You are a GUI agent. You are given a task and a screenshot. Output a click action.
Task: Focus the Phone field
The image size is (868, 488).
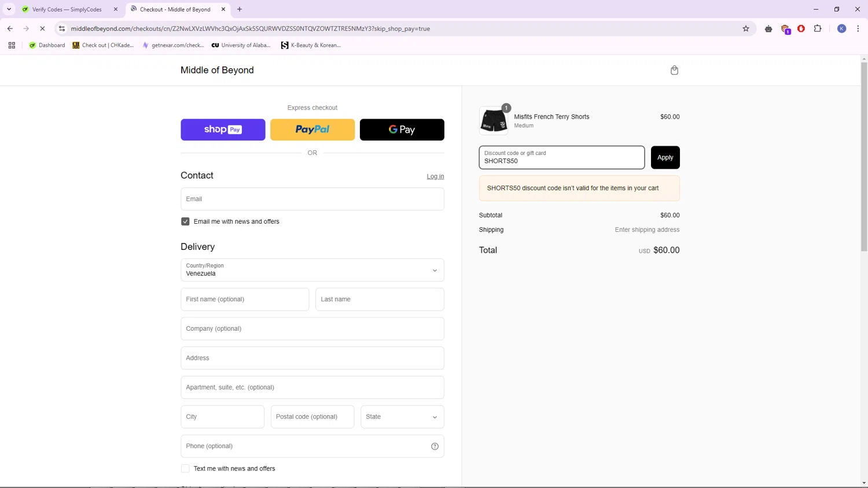[x=312, y=446]
